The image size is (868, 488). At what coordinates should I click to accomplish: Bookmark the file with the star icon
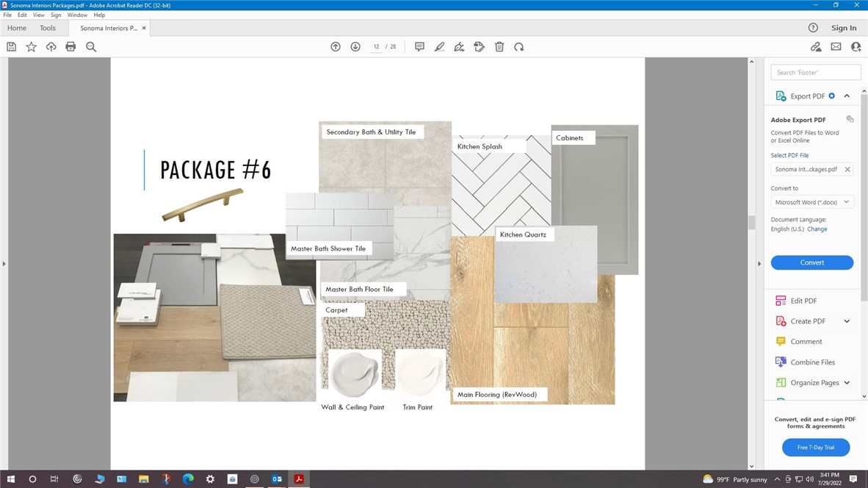pos(31,47)
